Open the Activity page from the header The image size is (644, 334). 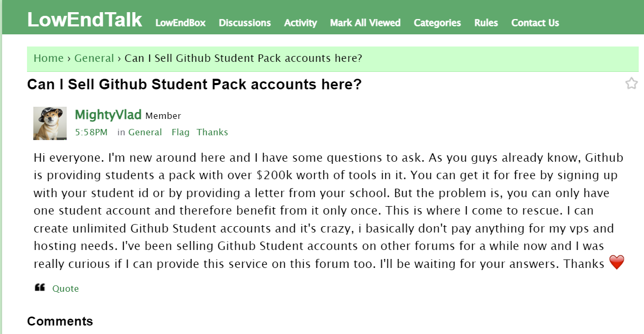pyautogui.click(x=300, y=23)
